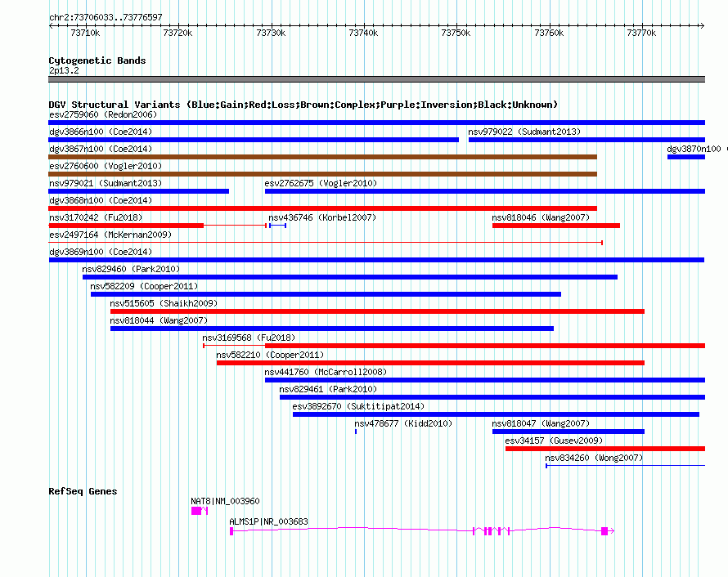Click the RefSeq Genes track title

click(x=83, y=491)
